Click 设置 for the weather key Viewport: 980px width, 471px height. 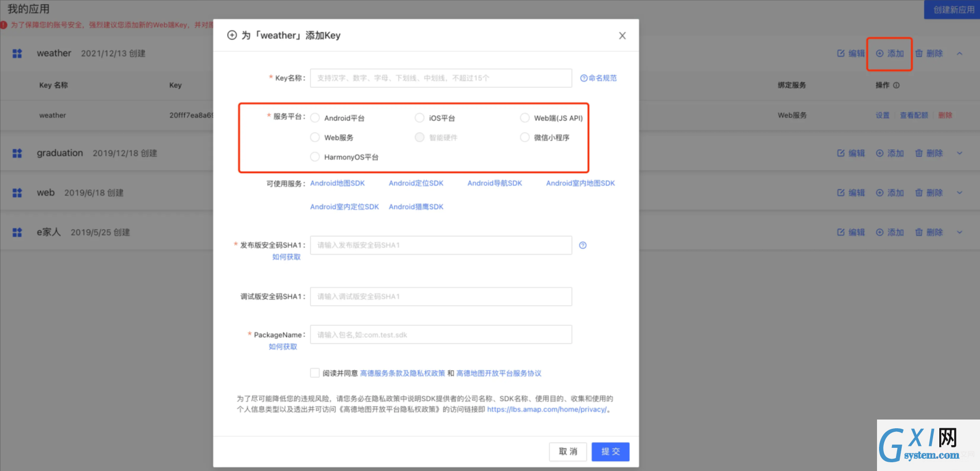tap(883, 115)
